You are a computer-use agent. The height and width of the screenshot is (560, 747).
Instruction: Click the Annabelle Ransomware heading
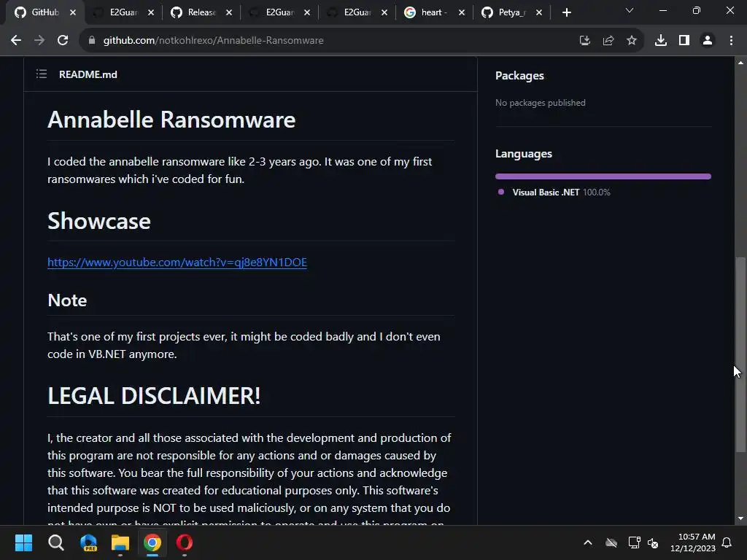pyautogui.click(x=171, y=120)
